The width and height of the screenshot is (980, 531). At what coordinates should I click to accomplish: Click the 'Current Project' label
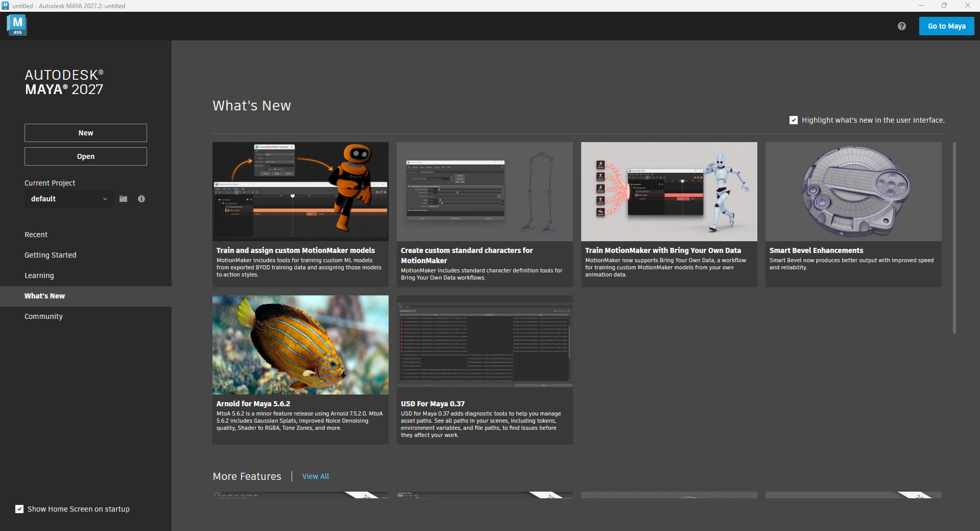coord(50,183)
